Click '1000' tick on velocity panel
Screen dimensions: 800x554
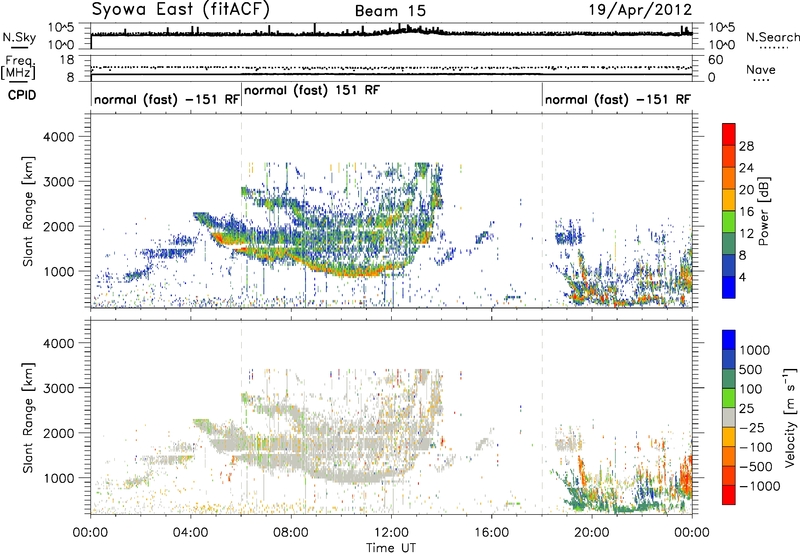(x=58, y=478)
